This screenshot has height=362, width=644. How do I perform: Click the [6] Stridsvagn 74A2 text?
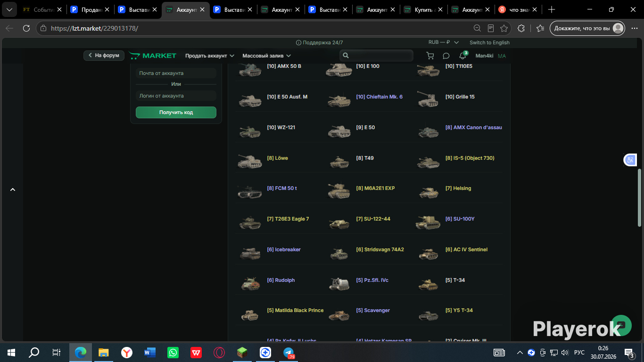pyautogui.click(x=380, y=250)
